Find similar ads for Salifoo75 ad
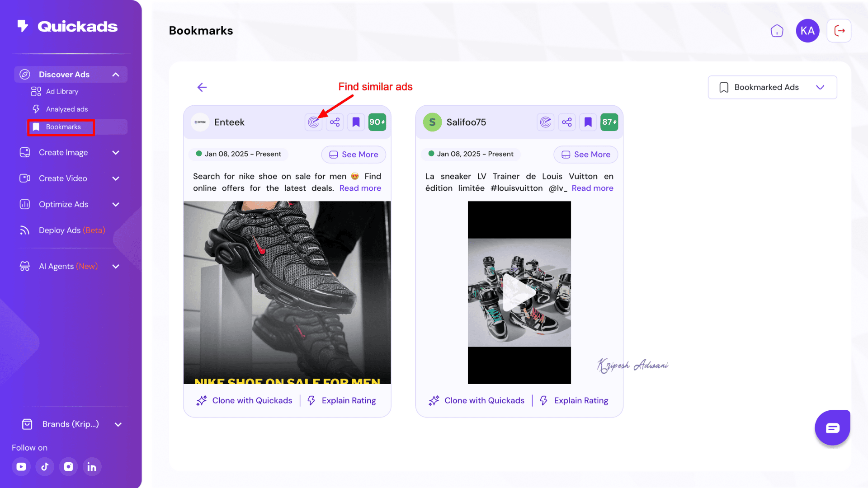868x488 pixels. coord(546,122)
